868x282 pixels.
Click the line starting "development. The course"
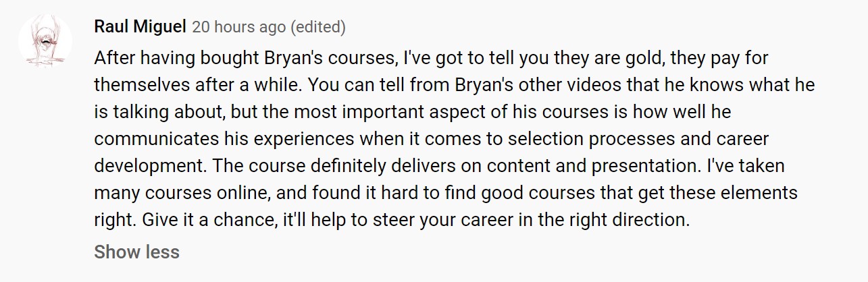point(439,166)
